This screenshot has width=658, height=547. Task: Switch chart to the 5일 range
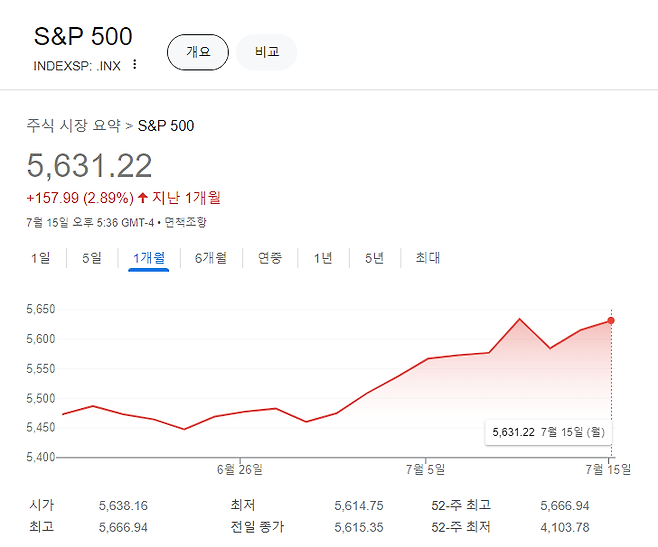pyautogui.click(x=92, y=258)
